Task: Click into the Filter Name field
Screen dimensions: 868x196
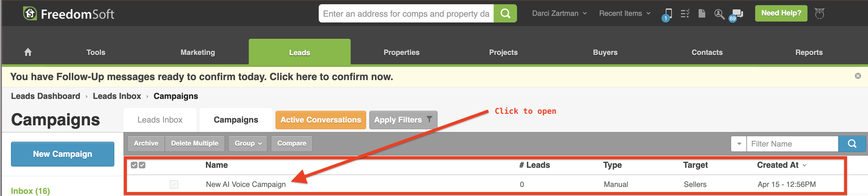Action: pyautogui.click(x=792, y=144)
